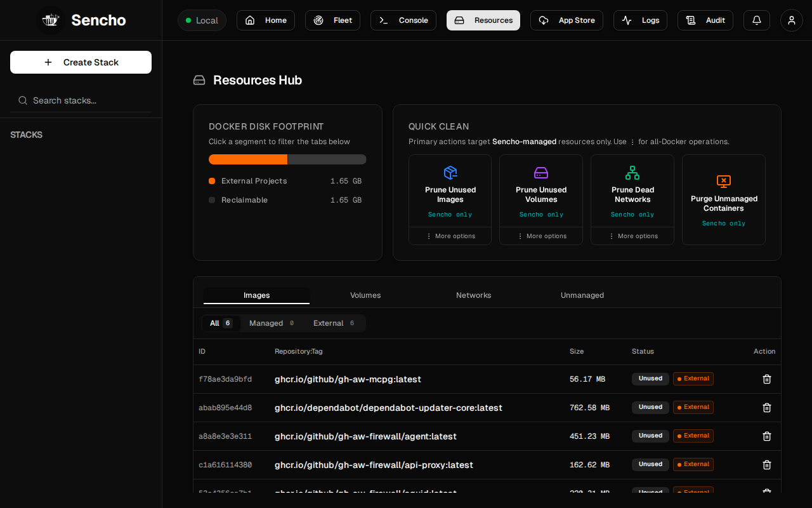This screenshot has width=812, height=508.
Task: Click the Prune Unused Images box icon
Action: [450, 173]
